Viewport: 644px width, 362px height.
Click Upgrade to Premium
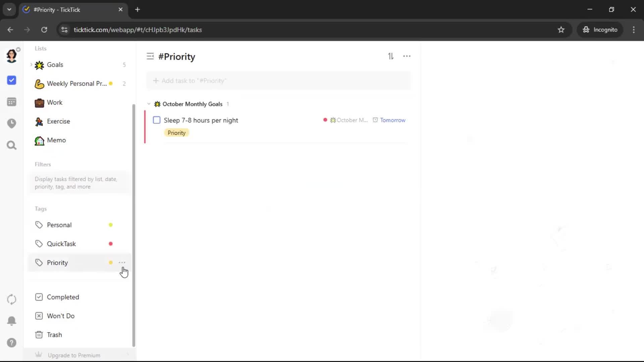click(74, 355)
